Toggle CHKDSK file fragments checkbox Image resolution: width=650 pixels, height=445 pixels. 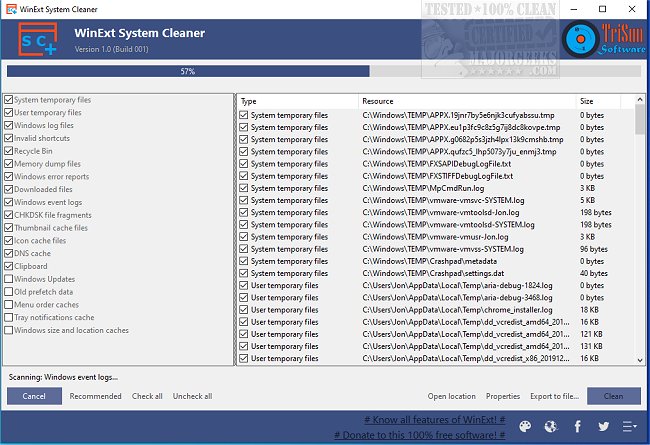pos(9,215)
